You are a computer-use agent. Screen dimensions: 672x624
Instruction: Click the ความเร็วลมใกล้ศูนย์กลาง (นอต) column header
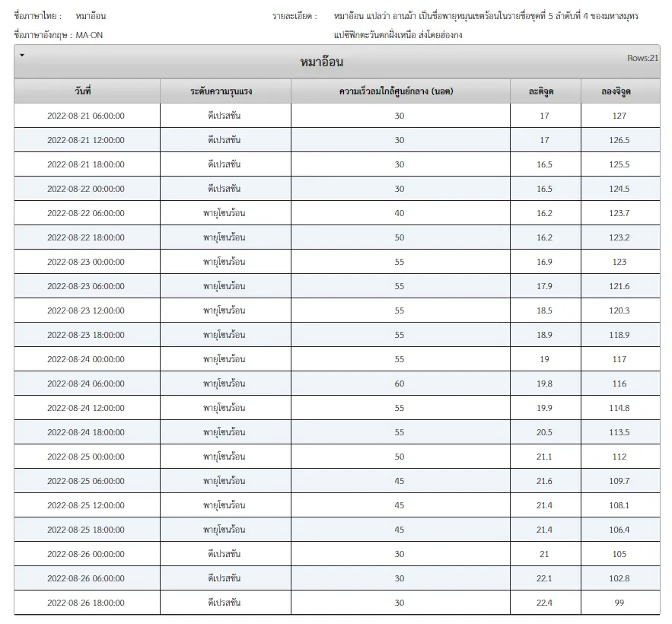click(x=400, y=91)
